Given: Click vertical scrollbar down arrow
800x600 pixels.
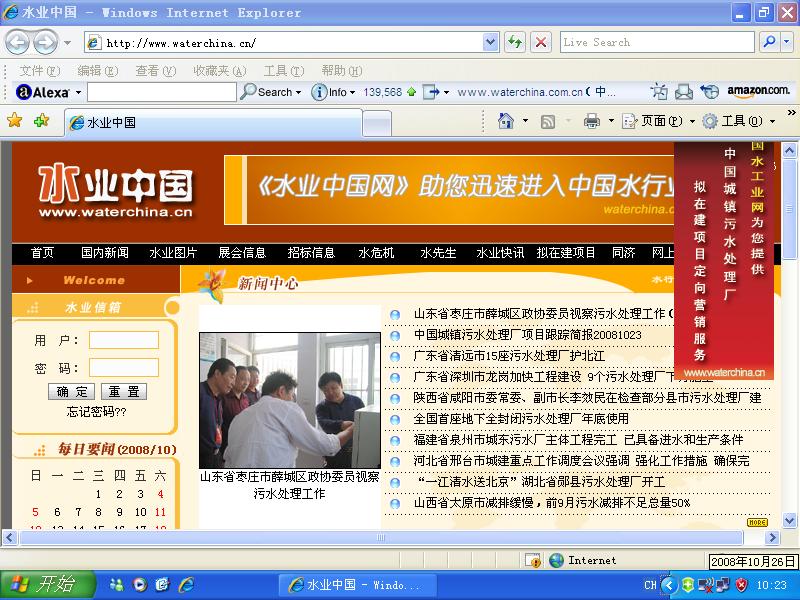Looking at the screenshot, I should point(790,520).
